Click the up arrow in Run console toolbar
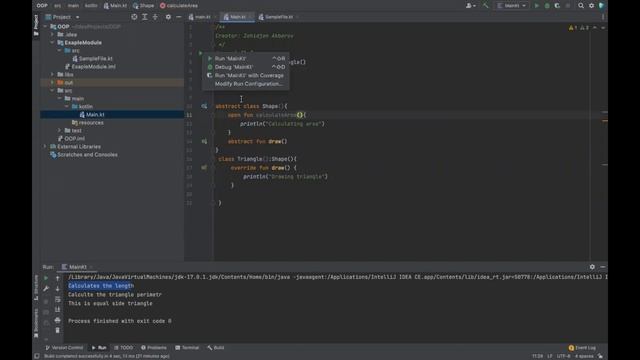 (58, 278)
